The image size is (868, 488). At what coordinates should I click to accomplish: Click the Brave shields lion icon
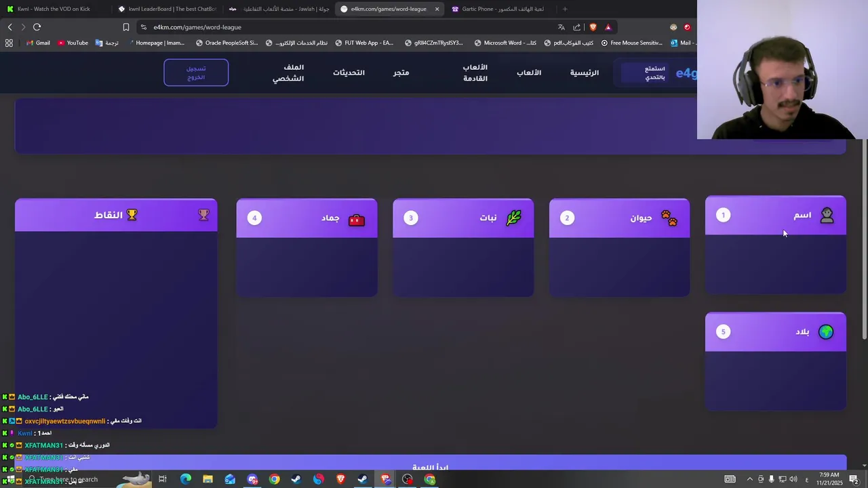tap(593, 27)
